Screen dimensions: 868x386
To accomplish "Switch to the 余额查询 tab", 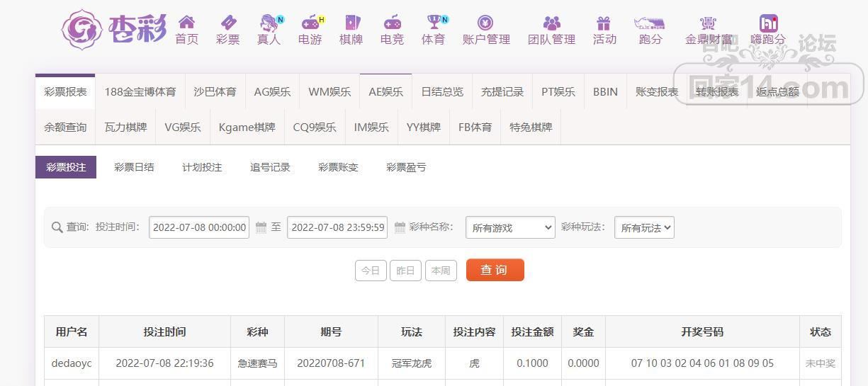I will point(65,127).
